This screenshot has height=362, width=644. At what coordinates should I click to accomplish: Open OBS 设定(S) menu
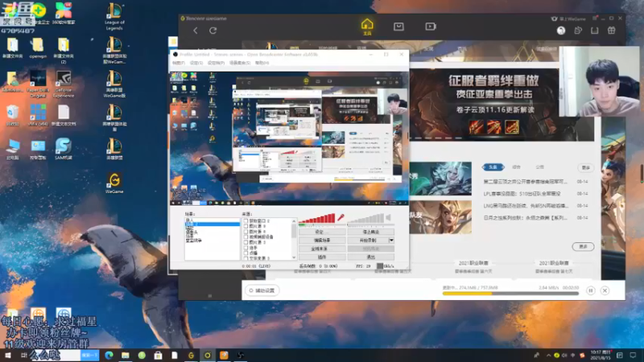pyautogui.click(x=196, y=63)
